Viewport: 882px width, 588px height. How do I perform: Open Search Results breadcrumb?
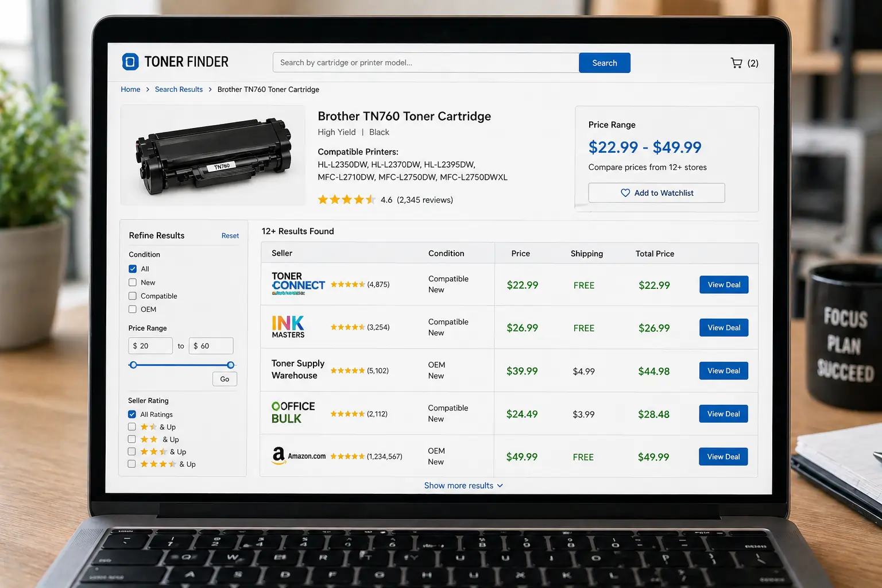179,89
